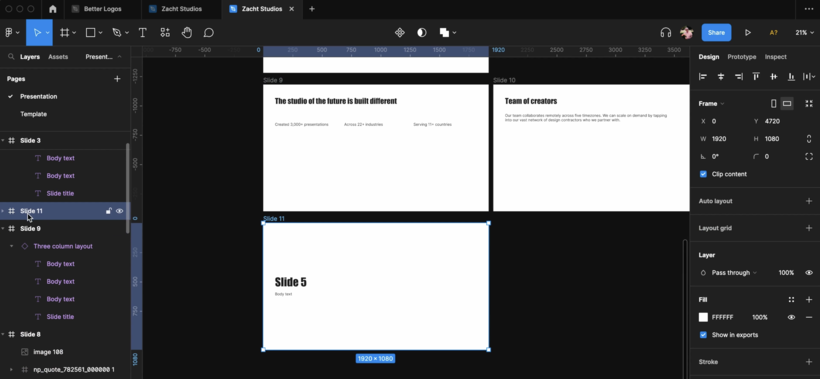This screenshot has height=379, width=820.
Task: Open the Frame type dropdown
Action: (711, 104)
